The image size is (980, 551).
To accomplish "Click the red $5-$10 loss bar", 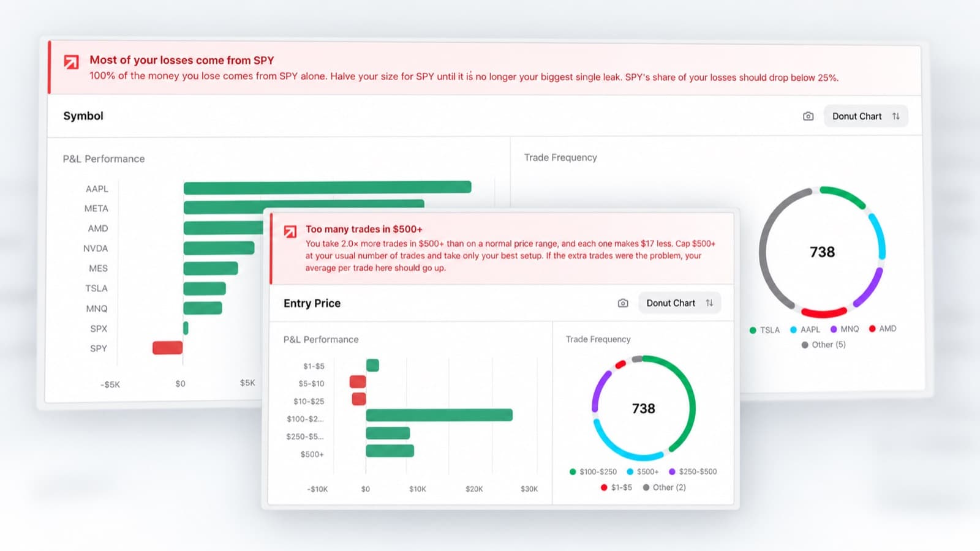I will pyautogui.click(x=358, y=382).
